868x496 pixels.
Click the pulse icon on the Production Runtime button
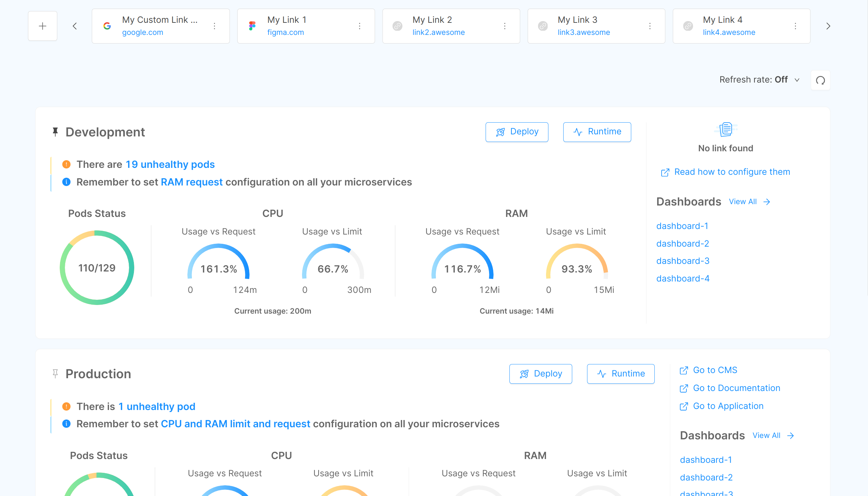coord(601,373)
